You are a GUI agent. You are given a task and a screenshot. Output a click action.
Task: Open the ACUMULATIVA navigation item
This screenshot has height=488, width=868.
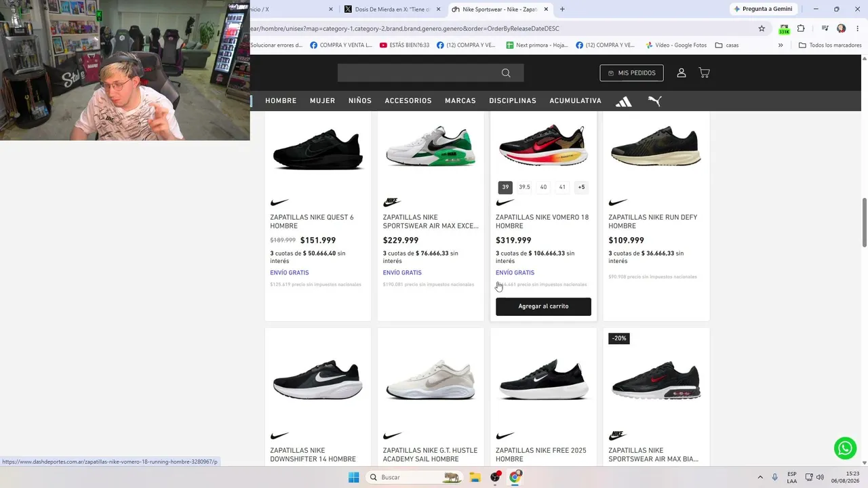[x=576, y=101]
